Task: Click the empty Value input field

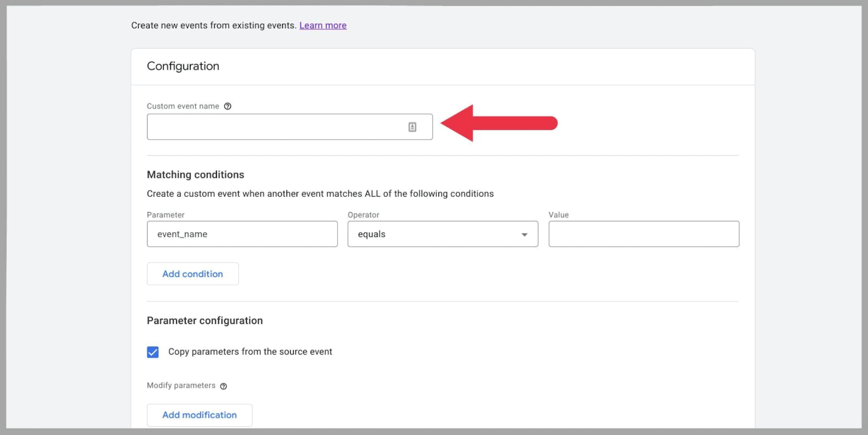Action: pos(643,234)
